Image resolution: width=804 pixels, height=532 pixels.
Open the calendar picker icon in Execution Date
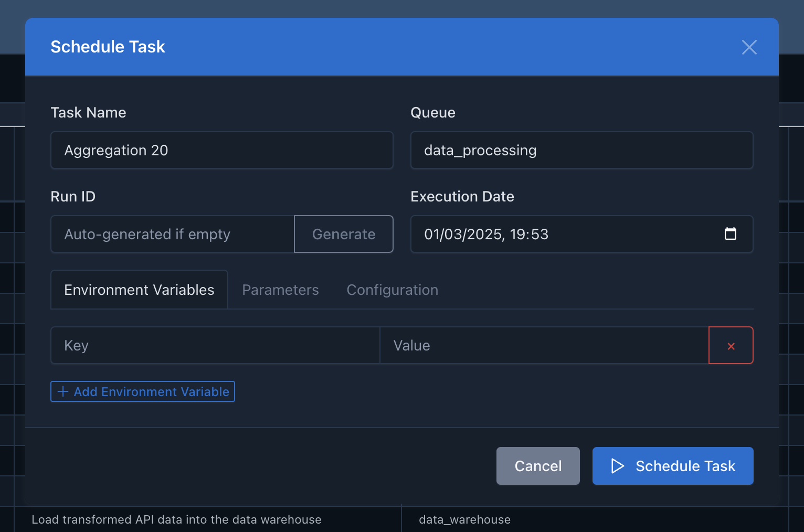point(730,233)
